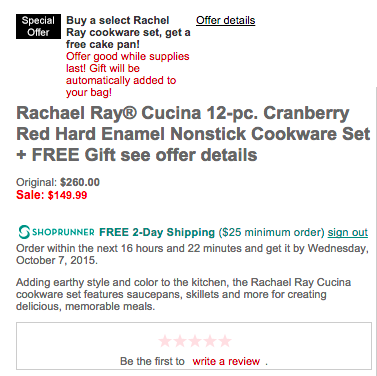
Task: Click 'Be the first to' review text
Action: (152, 361)
